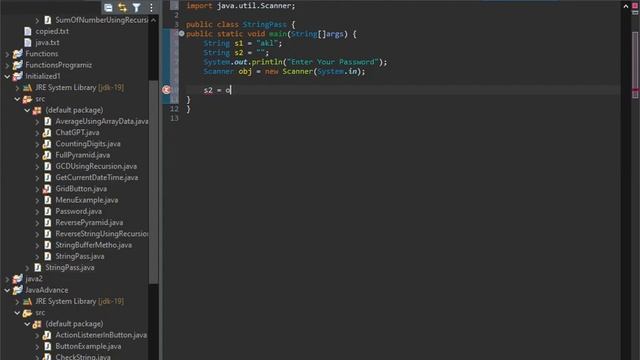Expand the Functions project

tap(7, 53)
